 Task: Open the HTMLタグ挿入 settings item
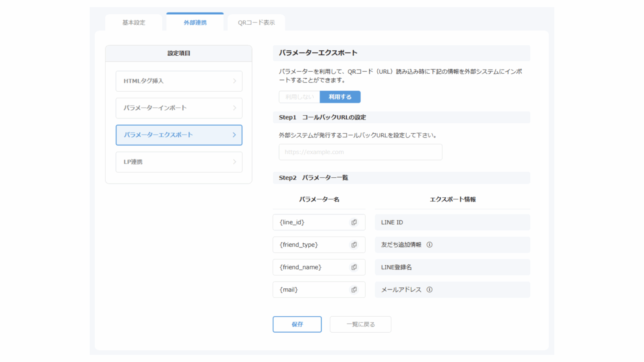point(179,81)
